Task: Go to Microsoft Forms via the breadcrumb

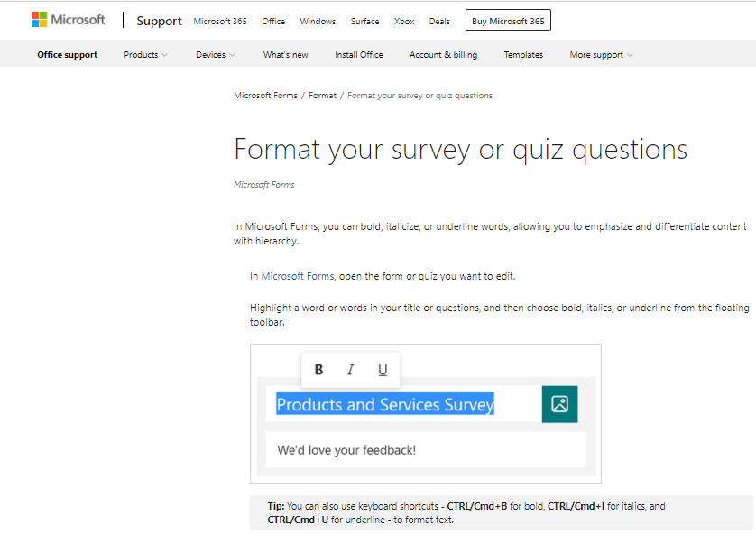Action: click(x=265, y=95)
